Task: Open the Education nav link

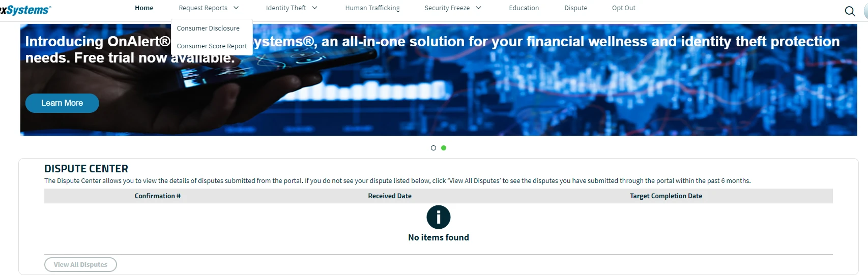Action: (x=524, y=8)
